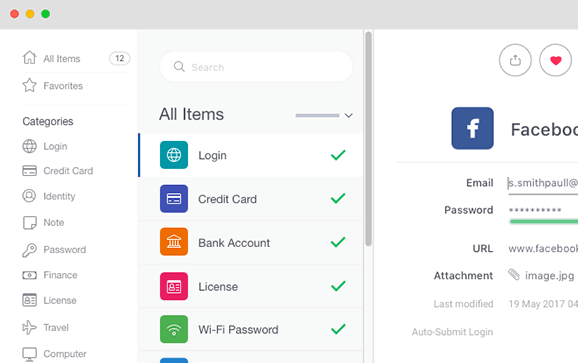Select the green Wi-Fi Password icon
Screen dimensions: 578x363
point(174,329)
